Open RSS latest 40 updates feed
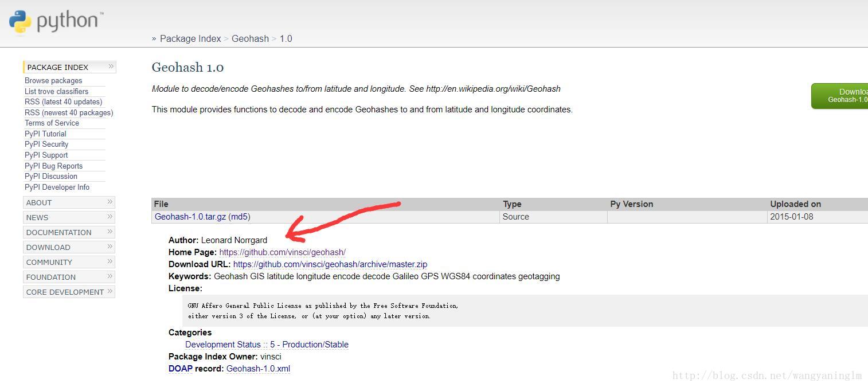 pyautogui.click(x=63, y=101)
